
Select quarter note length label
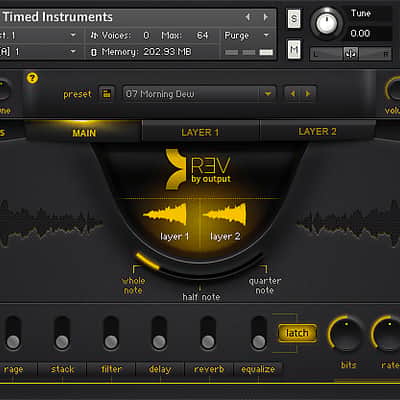point(265,285)
